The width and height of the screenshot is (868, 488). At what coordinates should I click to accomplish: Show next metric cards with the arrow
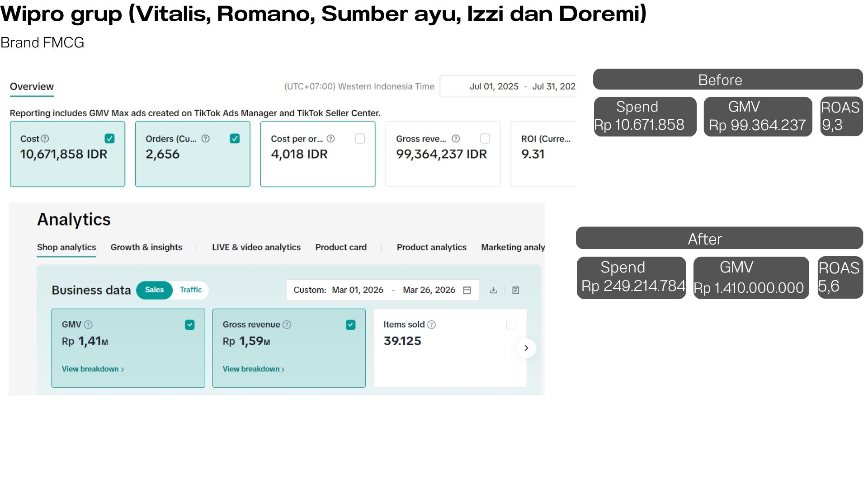pyautogui.click(x=526, y=348)
